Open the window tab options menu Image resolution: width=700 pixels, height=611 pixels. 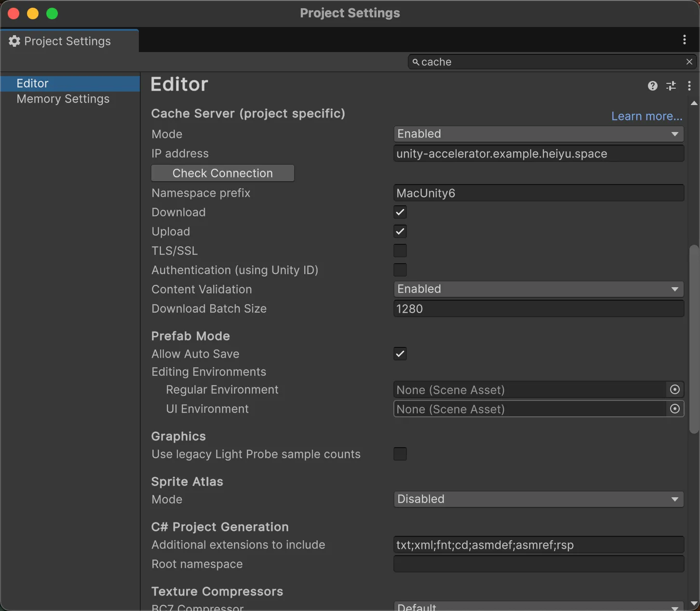click(x=684, y=40)
